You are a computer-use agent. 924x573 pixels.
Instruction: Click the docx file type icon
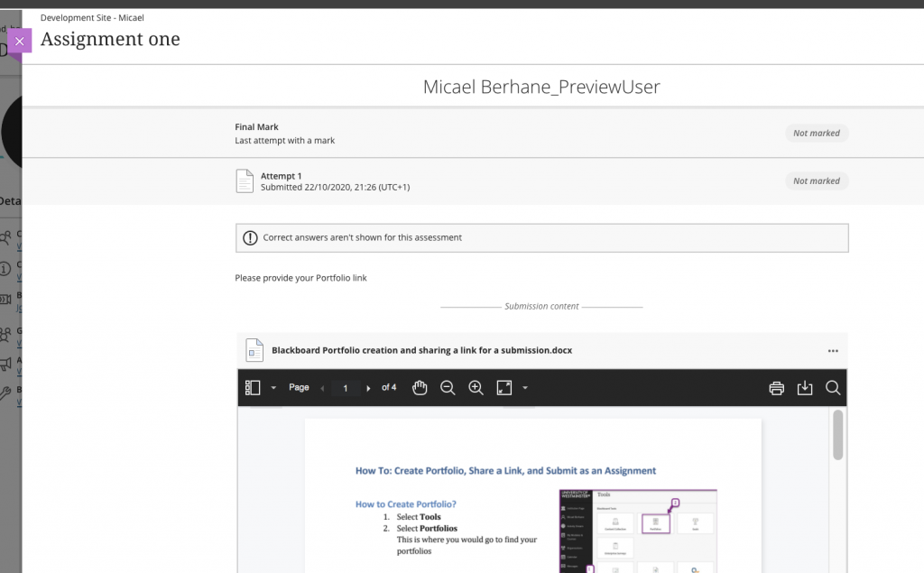tap(254, 350)
